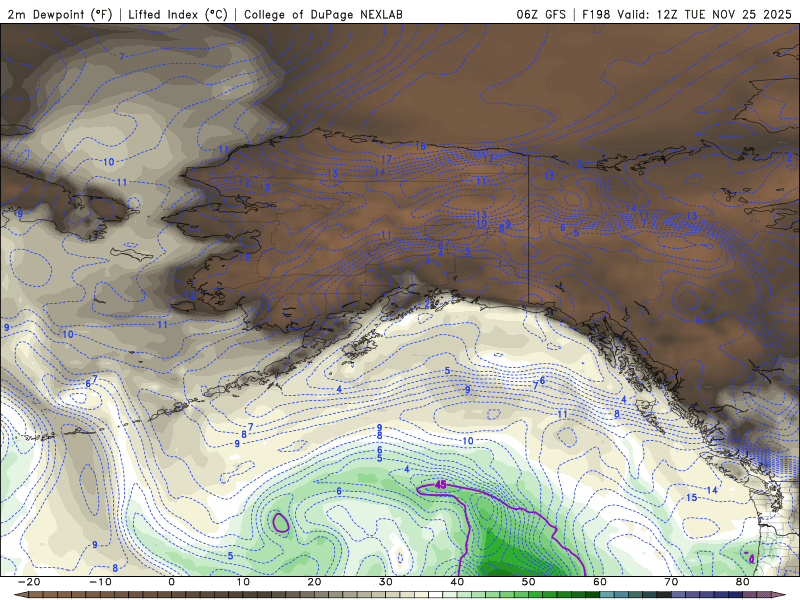Click the '2m Dewpoint (°F)' title text
Screen dimensions: 800x600
pyautogui.click(x=60, y=14)
